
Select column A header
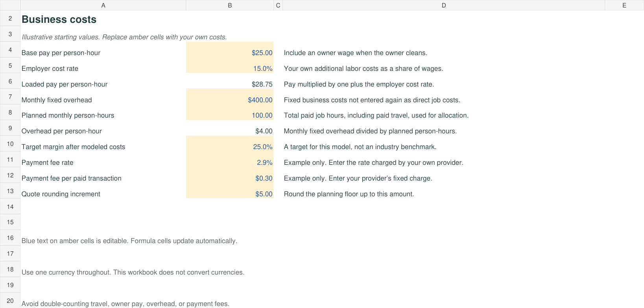point(103,5)
